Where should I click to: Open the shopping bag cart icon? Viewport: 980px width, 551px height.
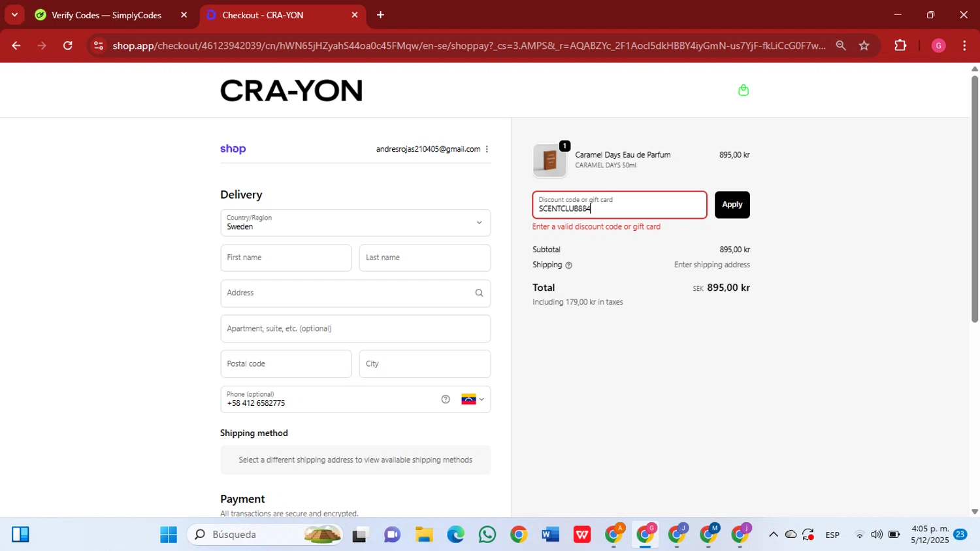[x=743, y=90]
